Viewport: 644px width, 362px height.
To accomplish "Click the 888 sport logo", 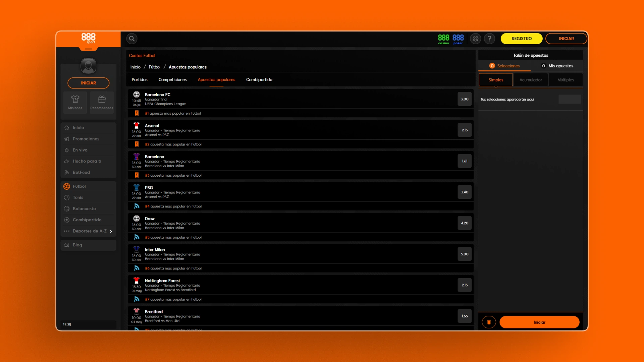I will [x=89, y=38].
